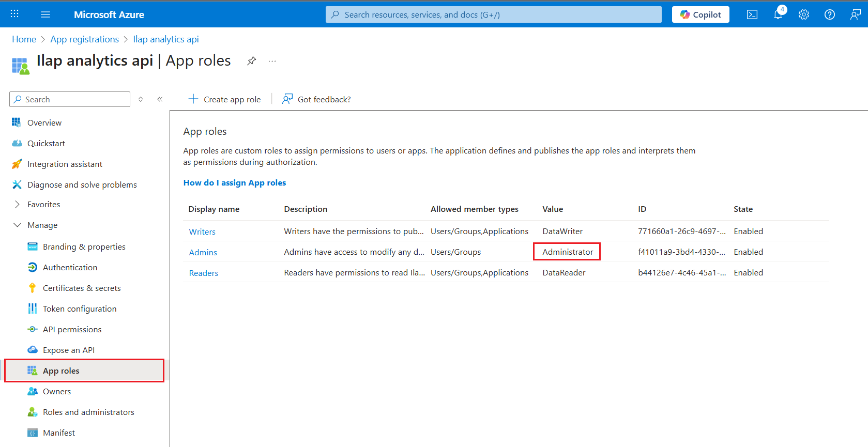Click 'How do I assign App roles' link
The image size is (868, 447).
pos(235,182)
